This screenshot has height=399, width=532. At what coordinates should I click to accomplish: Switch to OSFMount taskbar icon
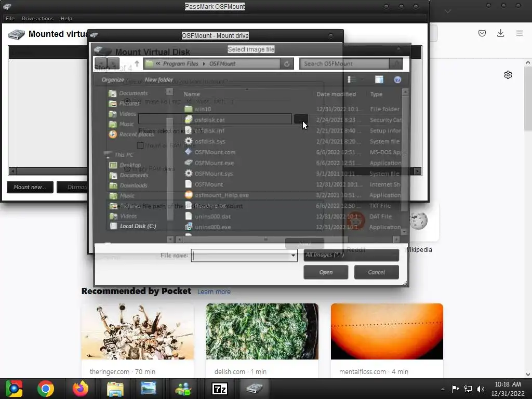[255, 389]
